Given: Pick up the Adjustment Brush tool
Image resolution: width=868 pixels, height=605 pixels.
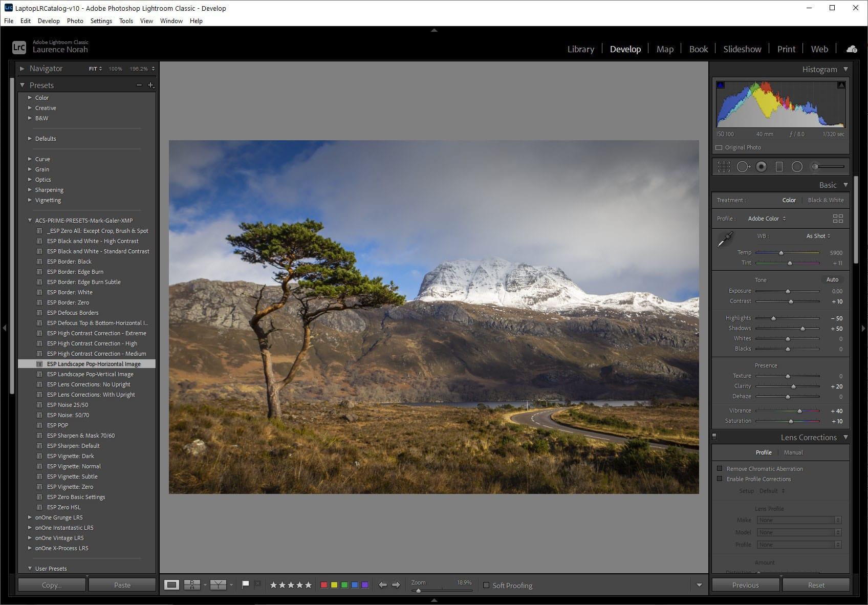Looking at the screenshot, I should [x=815, y=166].
